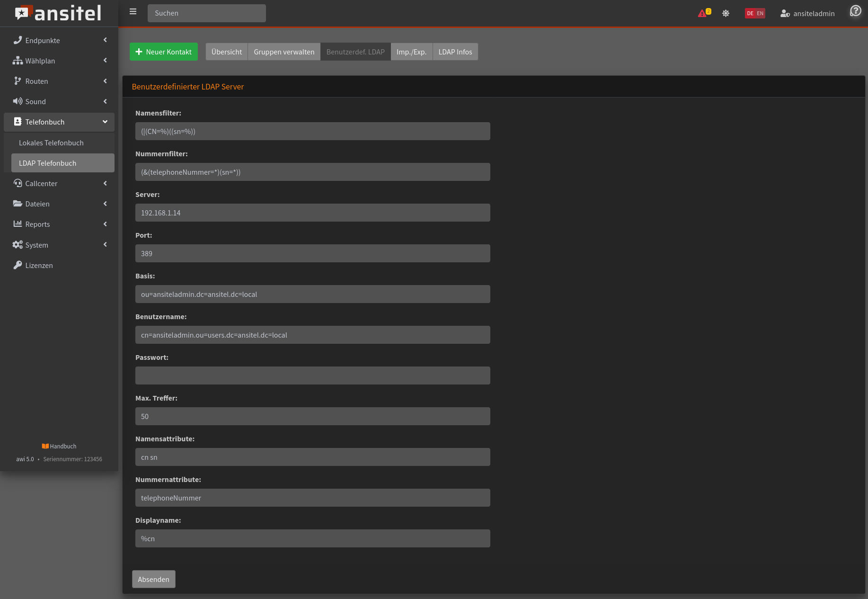This screenshot has width=868, height=599.
Task: Click the ansiteladmin user icon
Action: [x=785, y=13]
